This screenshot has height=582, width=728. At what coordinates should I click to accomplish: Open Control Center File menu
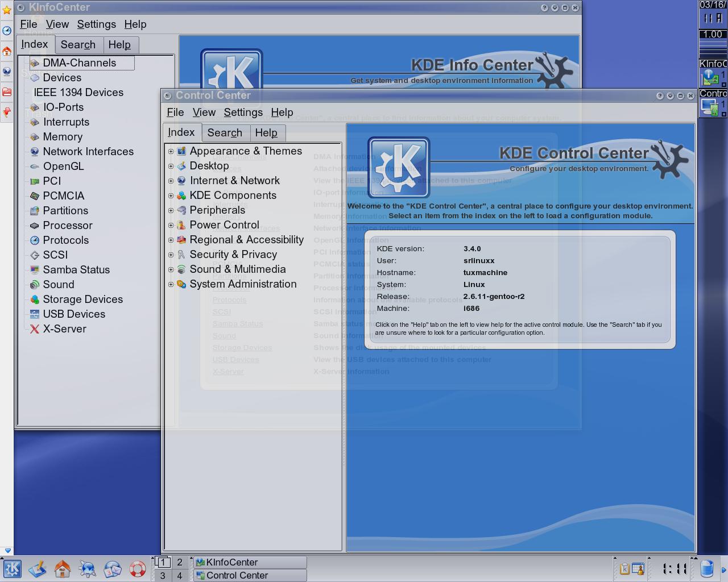coord(175,113)
